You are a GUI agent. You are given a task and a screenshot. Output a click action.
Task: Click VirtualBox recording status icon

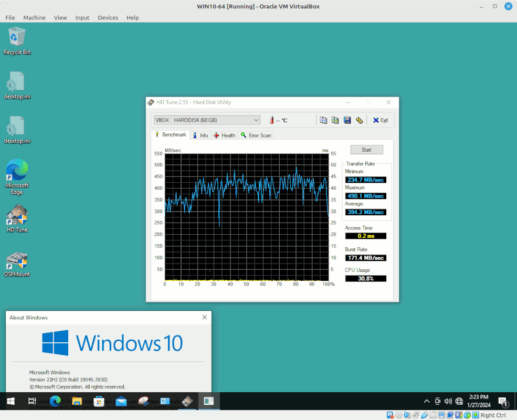point(450,415)
